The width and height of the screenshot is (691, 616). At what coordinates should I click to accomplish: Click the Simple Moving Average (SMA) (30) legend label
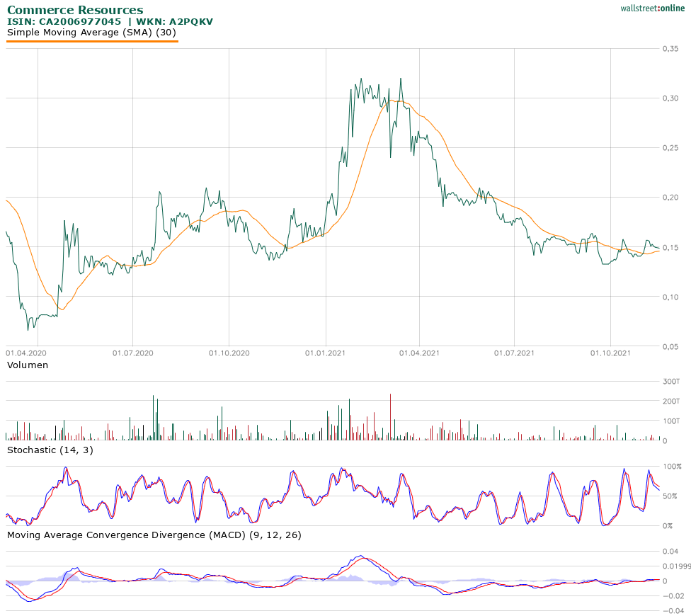(x=91, y=32)
